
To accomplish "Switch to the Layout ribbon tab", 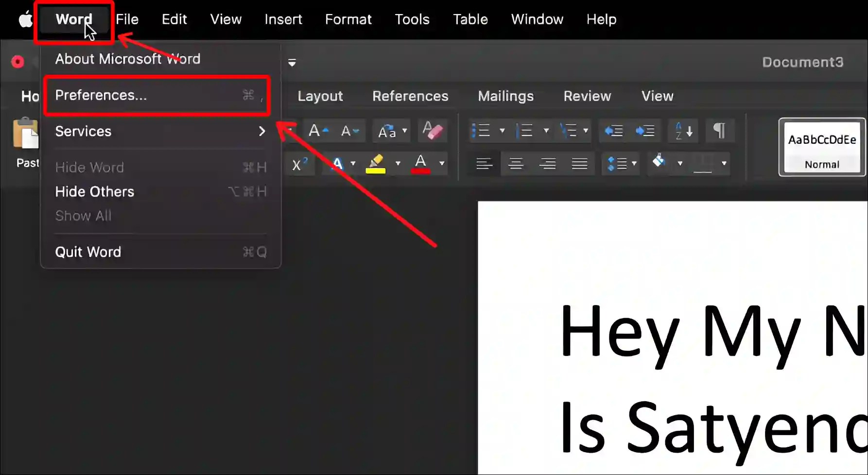I will 320,96.
